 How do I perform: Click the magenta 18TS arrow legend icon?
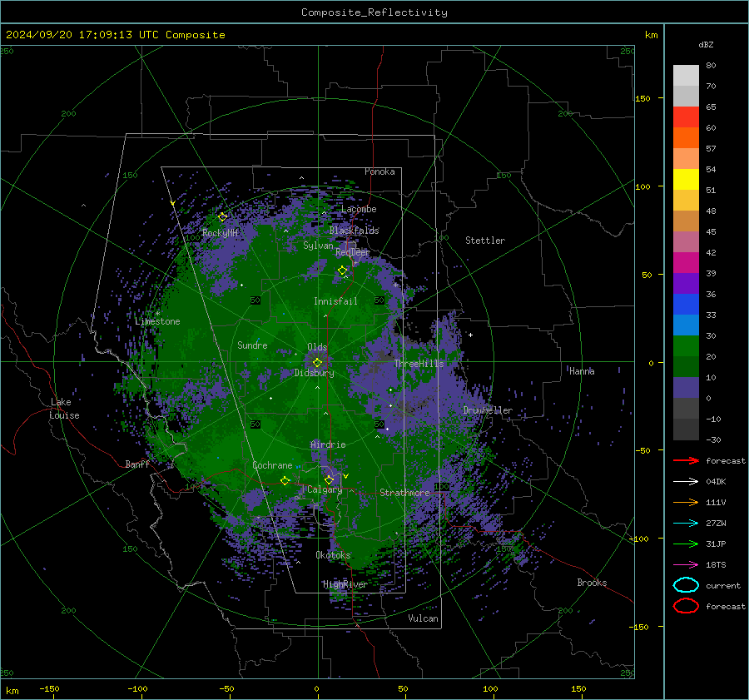pyautogui.click(x=686, y=564)
